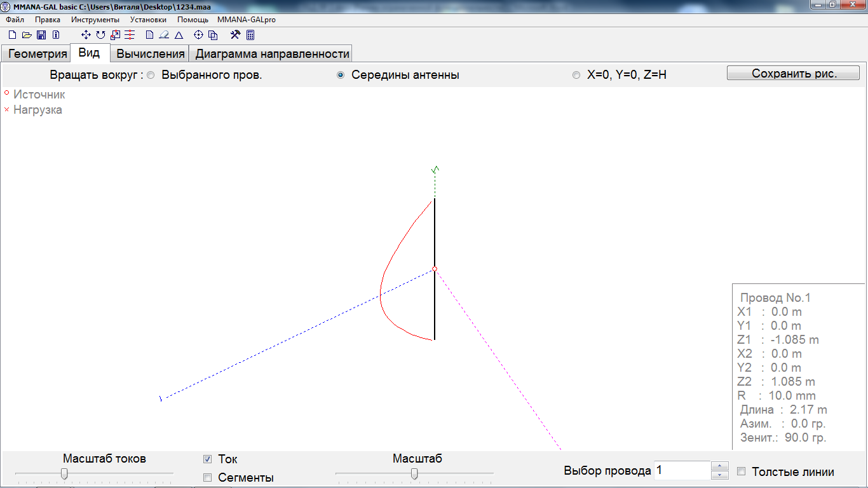The width and height of the screenshot is (868, 488).
Task: Click the scale/resize toolbar icon
Action: [x=115, y=35]
